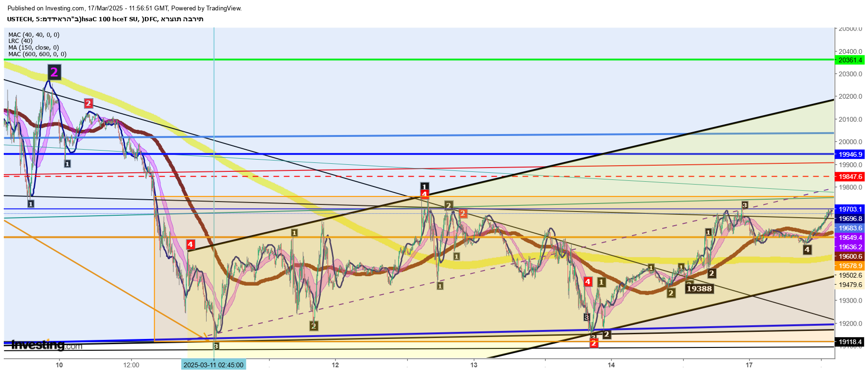Select the 19388 price annotation on chart
The width and height of the screenshot is (868, 372).
(x=699, y=288)
